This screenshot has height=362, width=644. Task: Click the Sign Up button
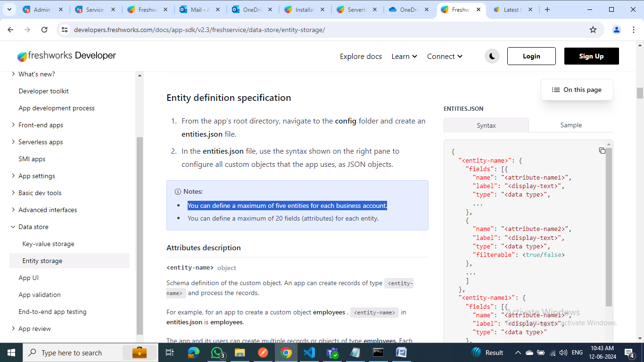[x=591, y=56]
